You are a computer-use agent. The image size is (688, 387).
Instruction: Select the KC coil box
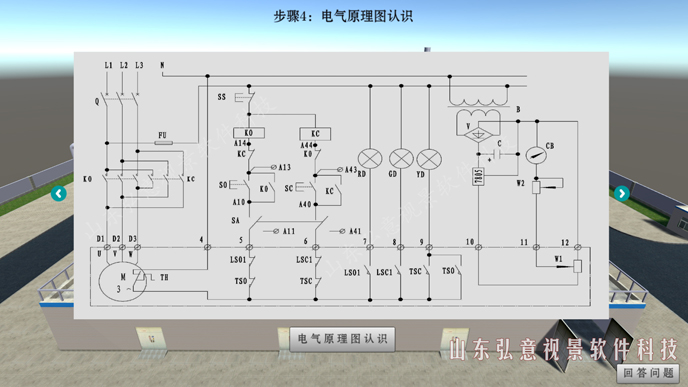click(315, 133)
